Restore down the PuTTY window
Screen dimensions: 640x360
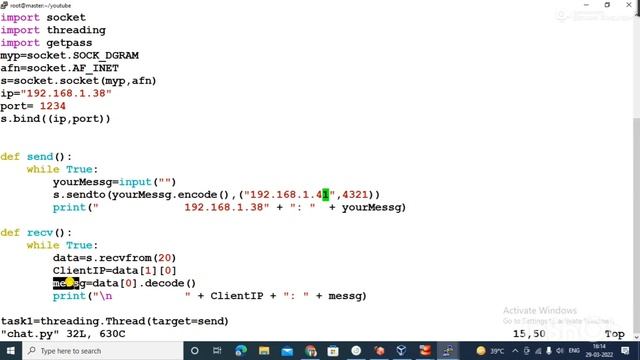pos(607,5)
